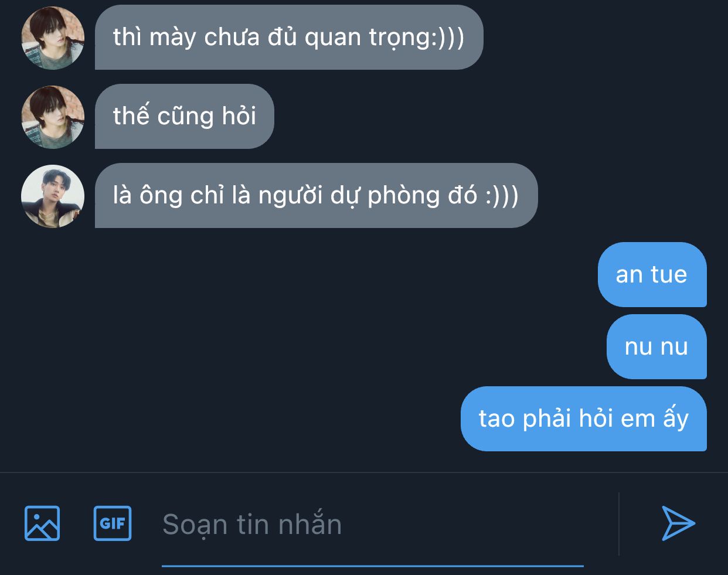The height and width of the screenshot is (575, 728).
Task: Open the GIF picker icon
Action: [x=113, y=523]
